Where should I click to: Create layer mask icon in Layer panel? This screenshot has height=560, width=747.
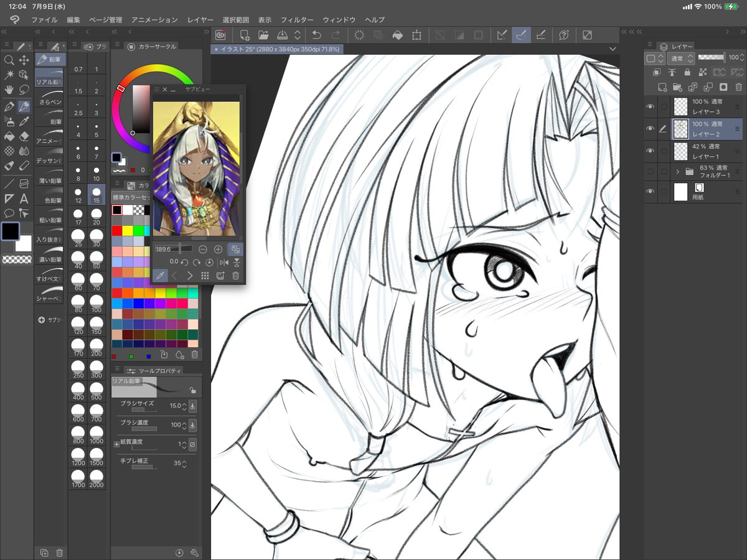point(723,87)
